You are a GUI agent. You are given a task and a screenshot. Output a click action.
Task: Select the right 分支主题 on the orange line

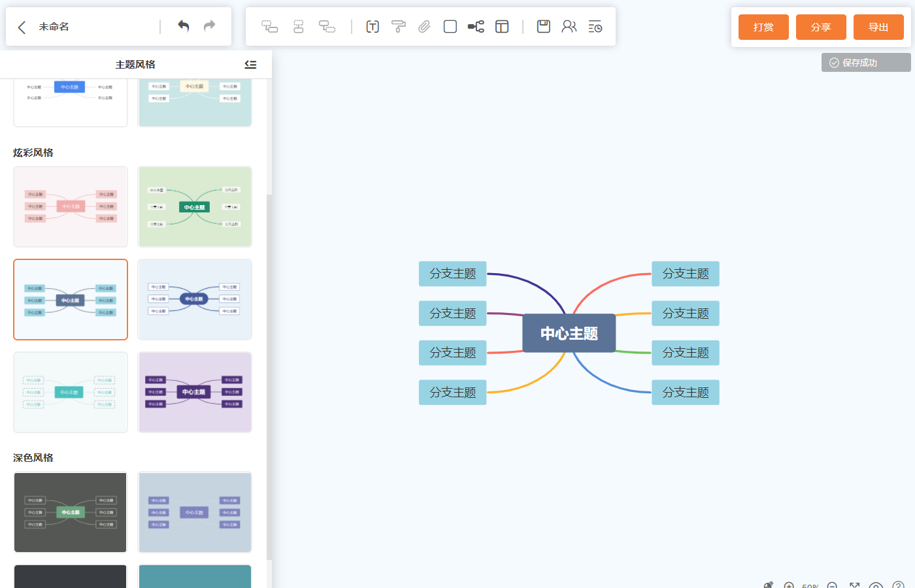point(686,314)
